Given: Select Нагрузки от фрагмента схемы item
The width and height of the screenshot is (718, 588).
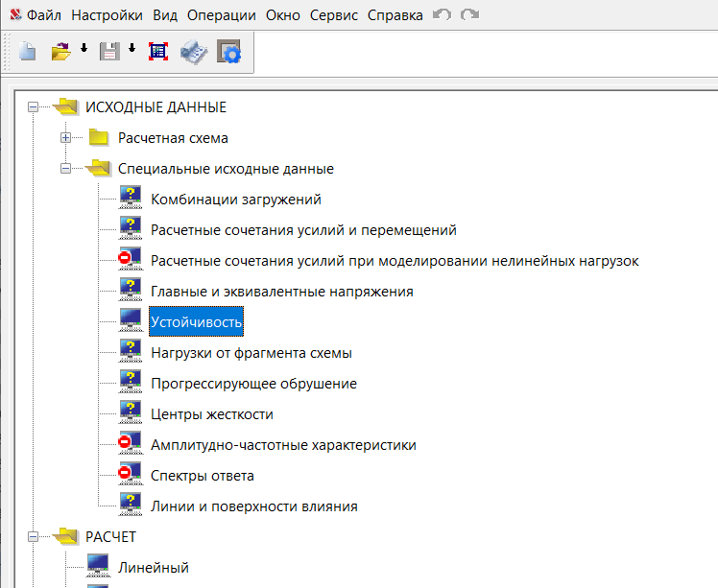Looking at the screenshot, I should tap(251, 353).
